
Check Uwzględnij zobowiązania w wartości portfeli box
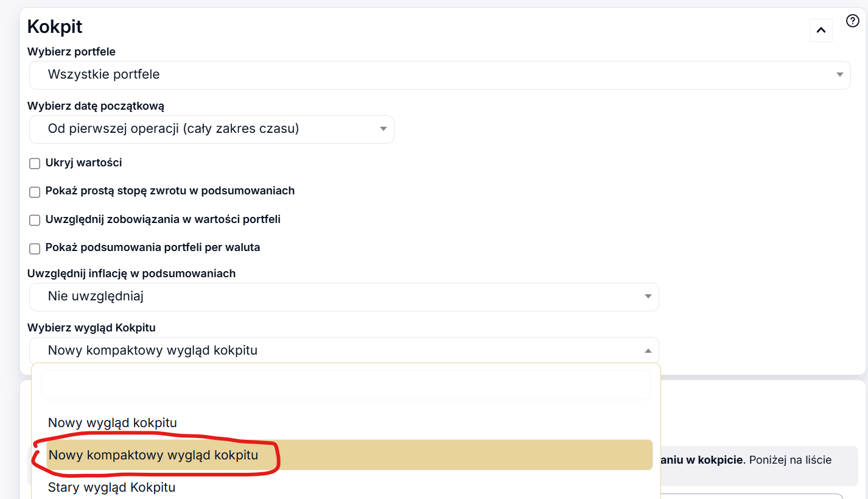pyautogui.click(x=35, y=220)
